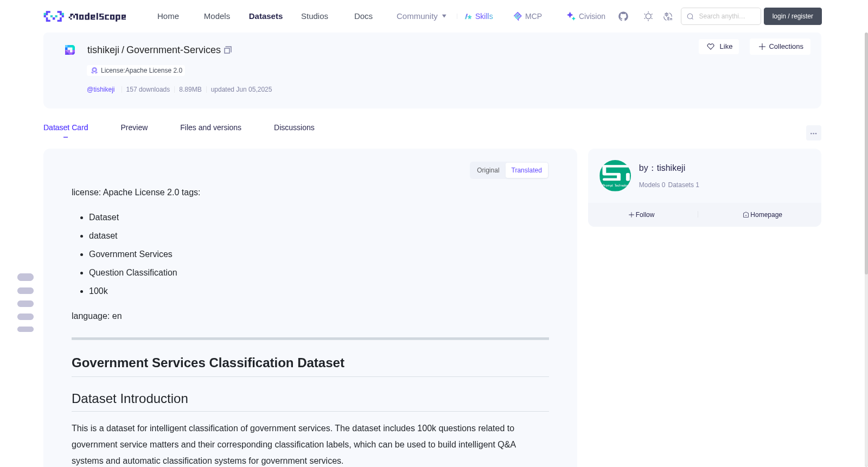Select the Dataset Card tab
This screenshot has width=868, height=467.
tap(66, 127)
